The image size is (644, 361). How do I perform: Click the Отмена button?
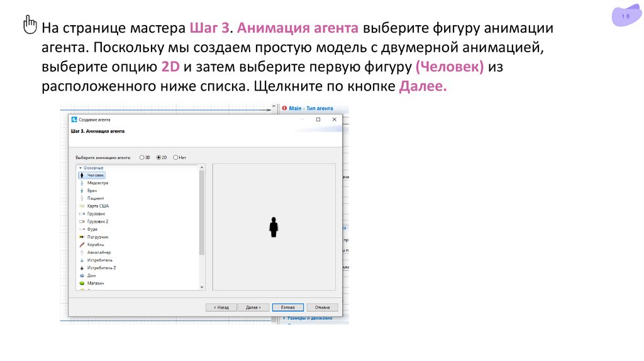pos(323,308)
